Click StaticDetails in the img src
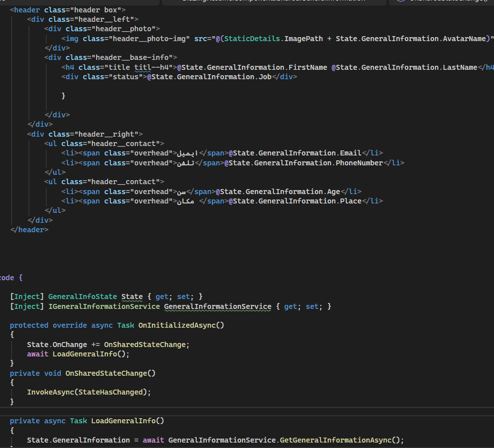The image size is (494, 448). pos(253,39)
